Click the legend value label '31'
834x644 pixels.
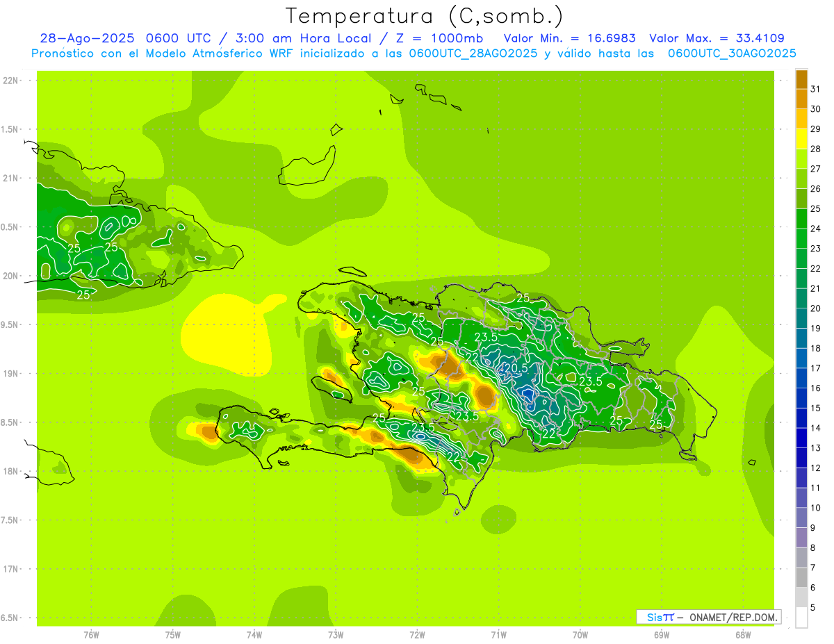(815, 88)
